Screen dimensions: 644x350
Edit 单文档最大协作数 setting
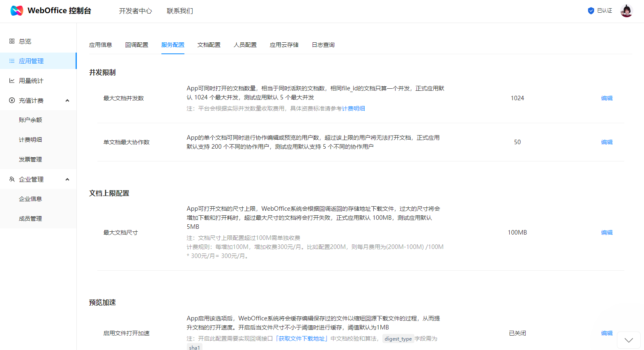607,142
